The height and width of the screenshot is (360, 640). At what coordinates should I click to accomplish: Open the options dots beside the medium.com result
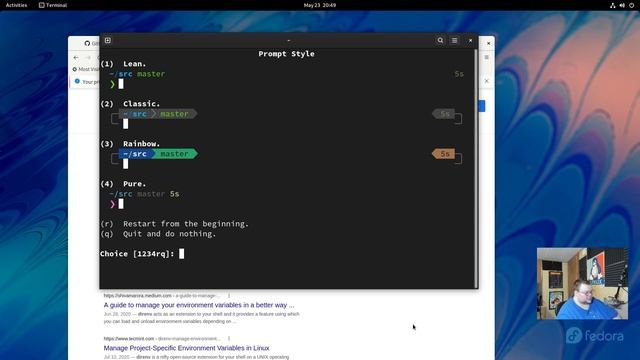(229, 296)
